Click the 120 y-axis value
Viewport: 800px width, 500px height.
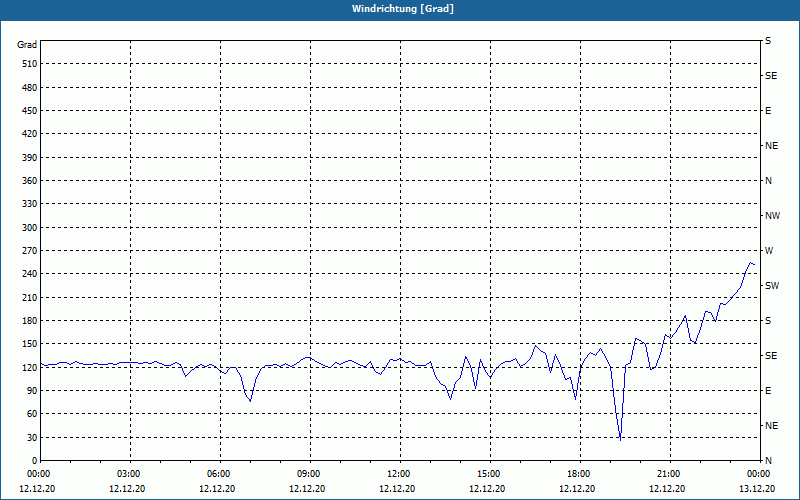pos(30,367)
